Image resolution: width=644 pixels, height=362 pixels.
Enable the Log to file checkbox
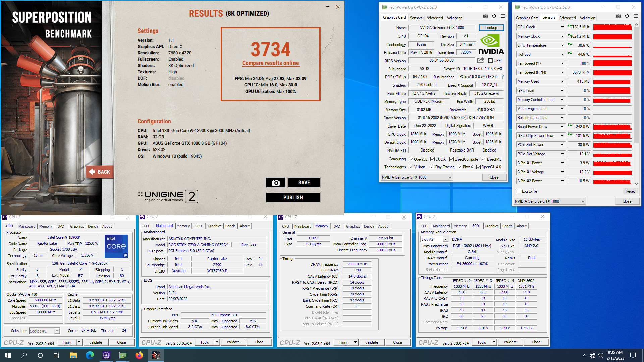pos(519,191)
